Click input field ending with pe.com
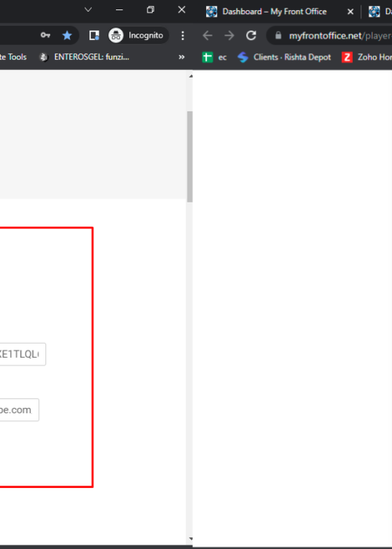Viewport: 392px width, 549px height. (x=18, y=410)
